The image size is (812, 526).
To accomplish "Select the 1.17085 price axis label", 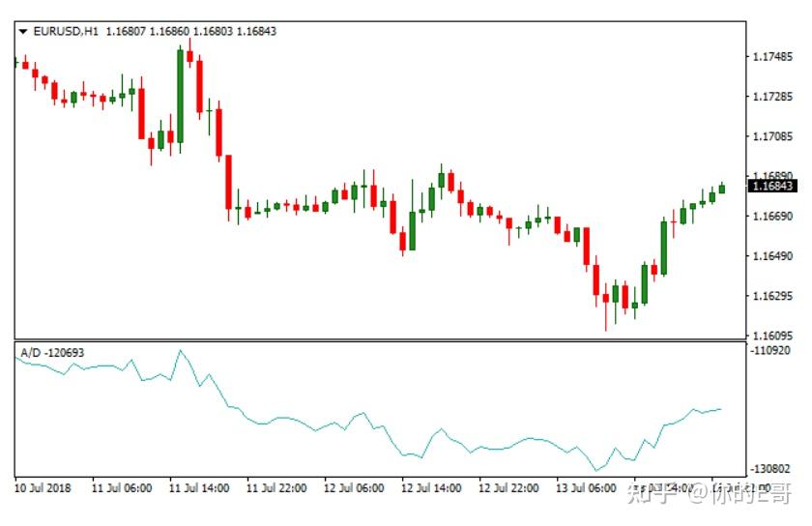I will tap(772, 135).
